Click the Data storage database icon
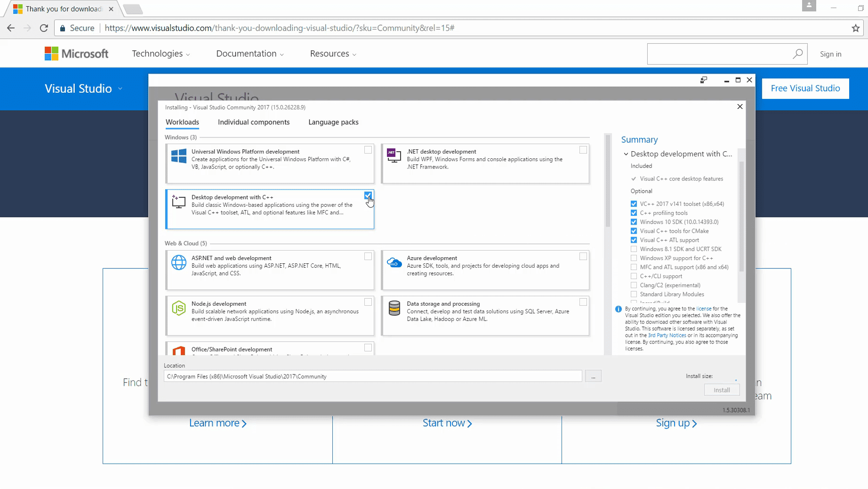868x489 pixels. click(x=394, y=308)
